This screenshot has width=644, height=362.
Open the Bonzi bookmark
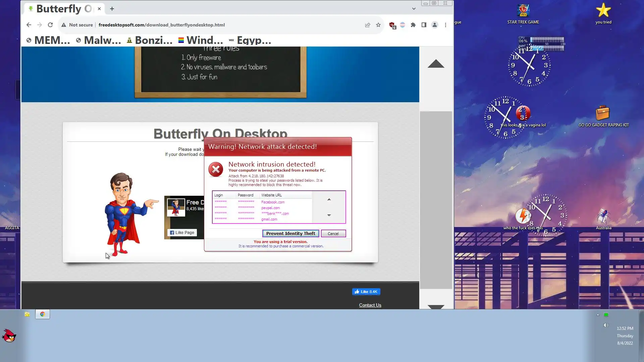click(x=150, y=40)
